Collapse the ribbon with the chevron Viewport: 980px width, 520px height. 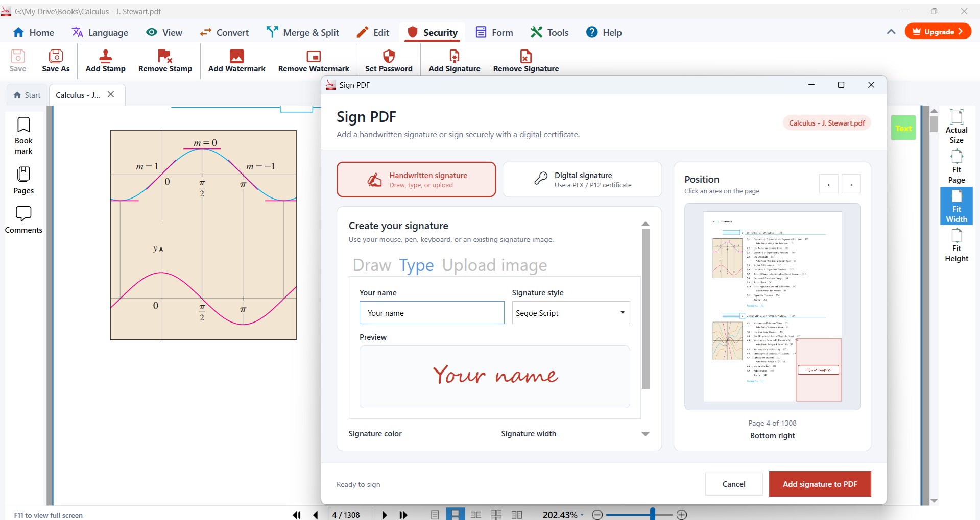click(x=891, y=32)
